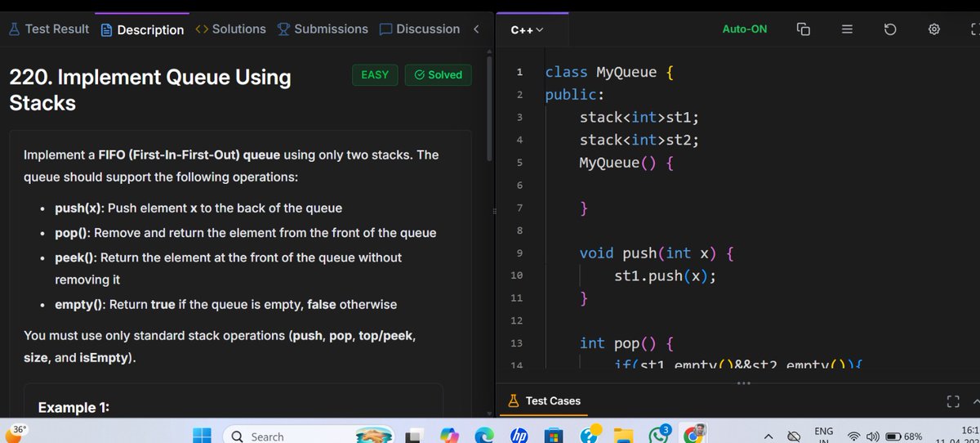The image size is (980, 443).
Task: Open the C++ language dropdown
Action: 527,29
